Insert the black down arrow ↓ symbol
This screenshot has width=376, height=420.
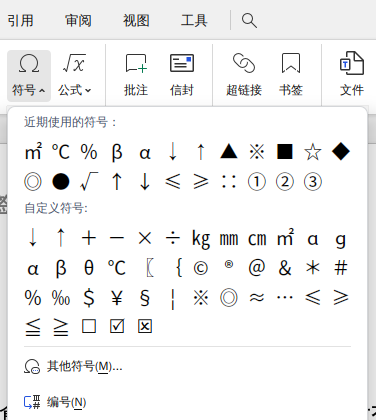145,182
